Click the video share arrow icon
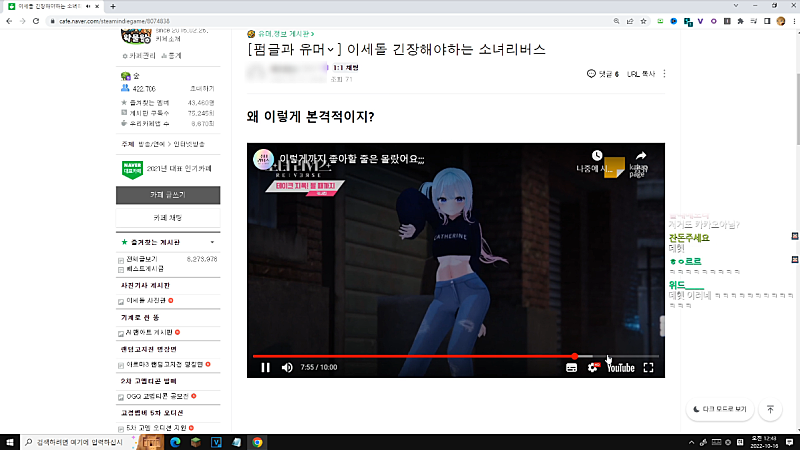The height and width of the screenshot is (450, 800). 641,155
